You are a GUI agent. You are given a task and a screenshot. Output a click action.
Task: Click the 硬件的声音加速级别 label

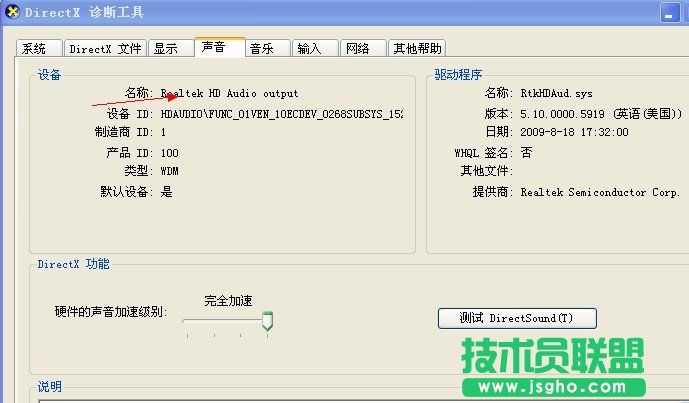point(111,312)
